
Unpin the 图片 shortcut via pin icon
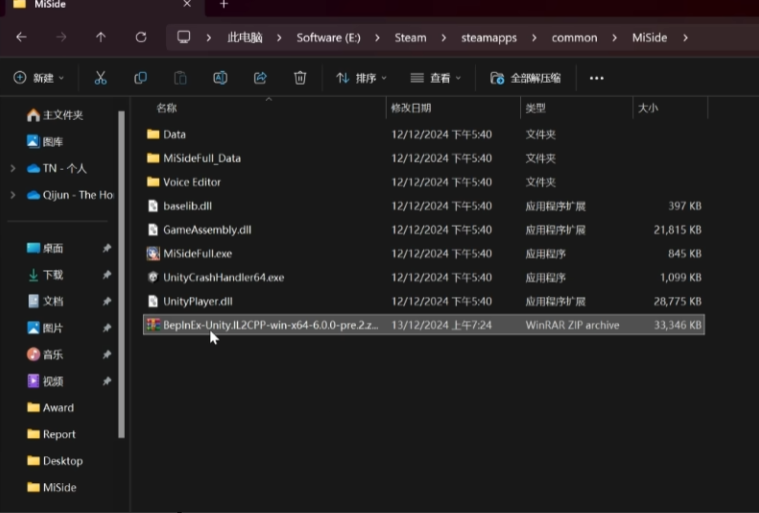(x=106, y=328)
